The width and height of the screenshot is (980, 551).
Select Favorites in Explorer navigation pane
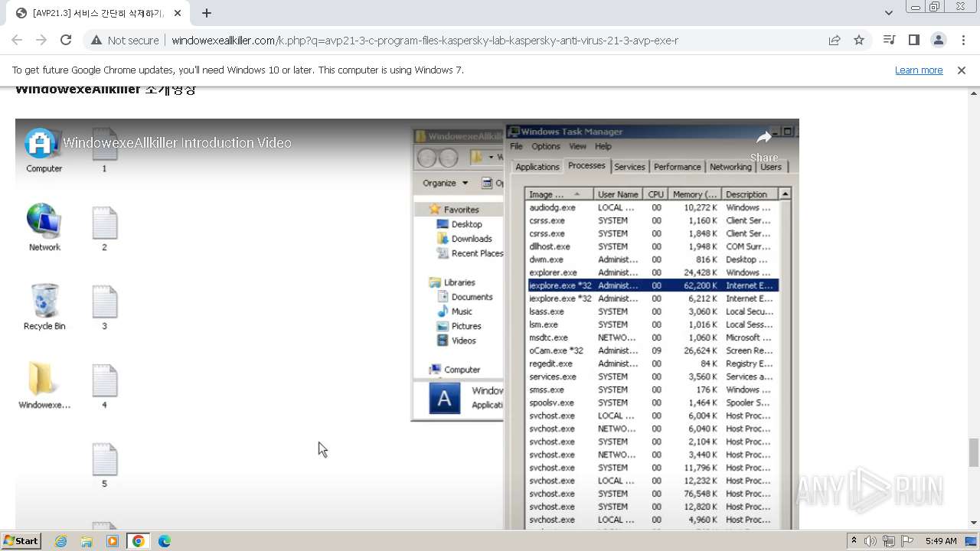[x=454, y=209]
